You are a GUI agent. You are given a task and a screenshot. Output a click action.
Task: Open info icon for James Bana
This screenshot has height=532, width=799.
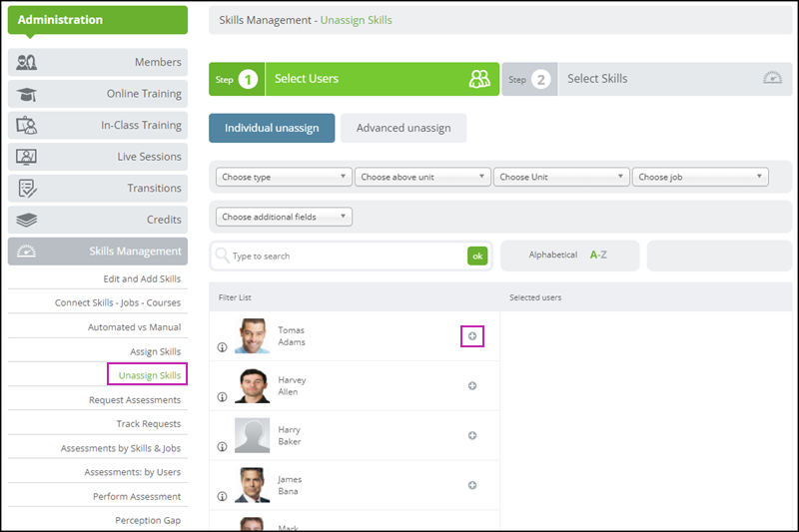pyautogui.click(x=222, y=496)
